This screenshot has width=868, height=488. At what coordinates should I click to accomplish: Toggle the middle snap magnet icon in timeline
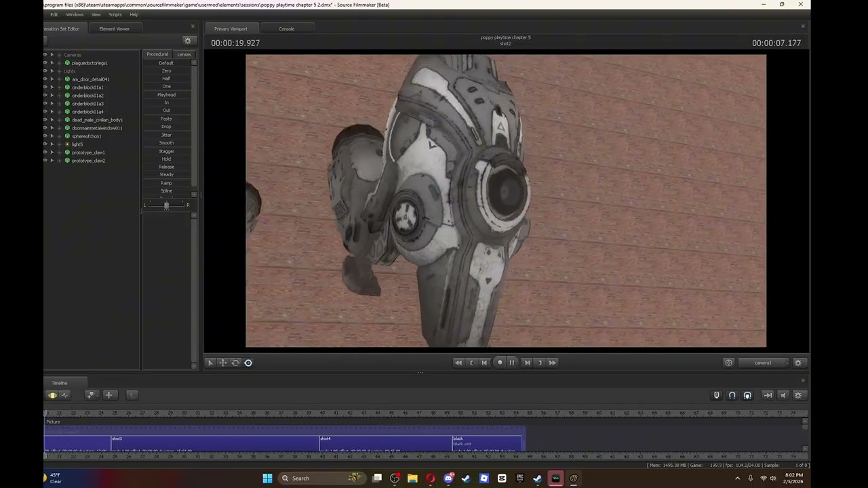click(732, 395)
